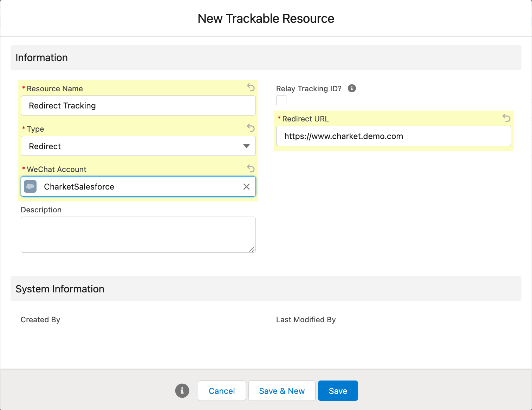Click the WeChat Account lookup field
The image size is (532, 410).
(x=138, y=186)
